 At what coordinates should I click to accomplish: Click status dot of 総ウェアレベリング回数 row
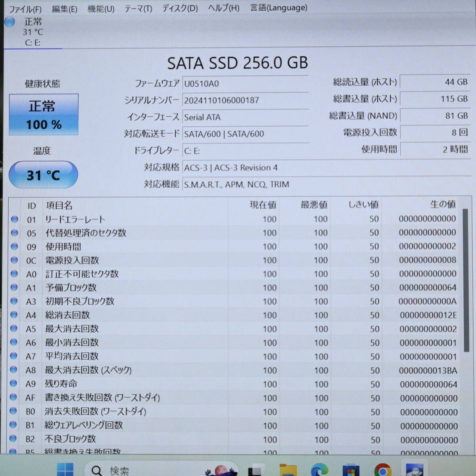[x=13, y=425]
